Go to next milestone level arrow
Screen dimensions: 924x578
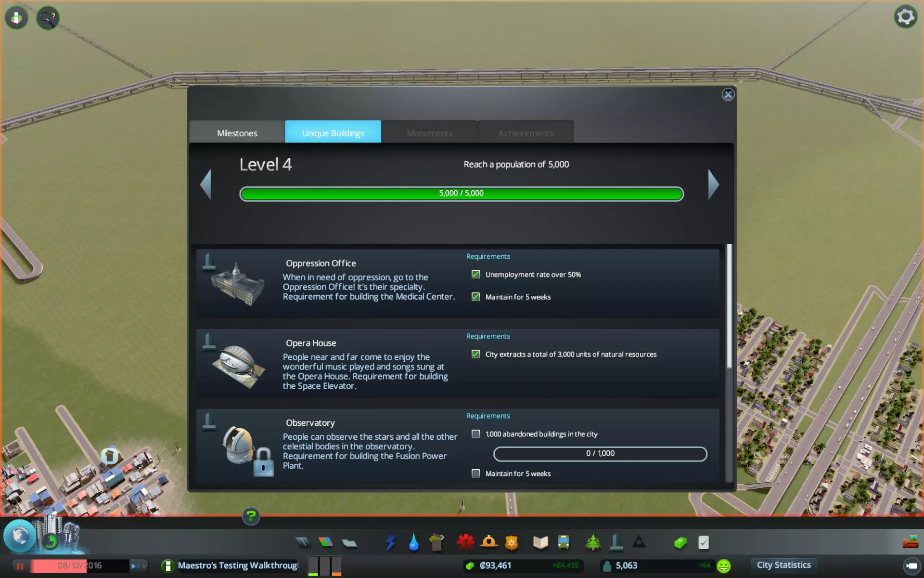[x=713, y=184]
